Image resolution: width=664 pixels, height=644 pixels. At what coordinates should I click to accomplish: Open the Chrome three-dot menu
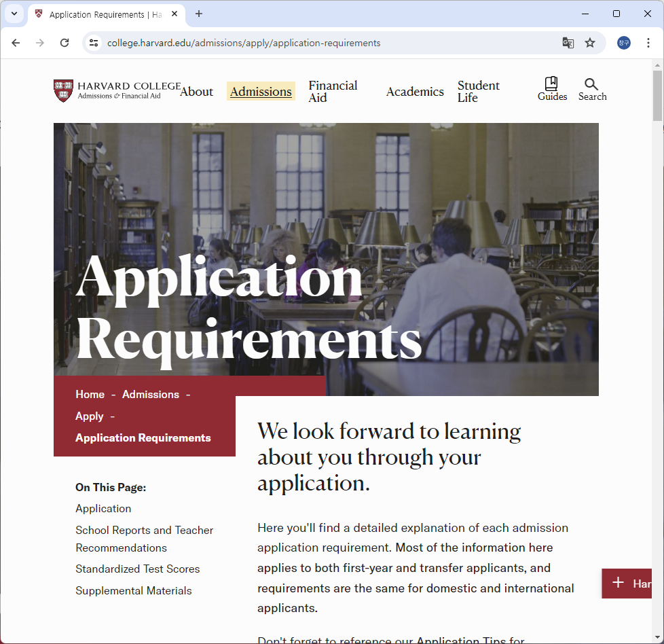click(648, 43)
